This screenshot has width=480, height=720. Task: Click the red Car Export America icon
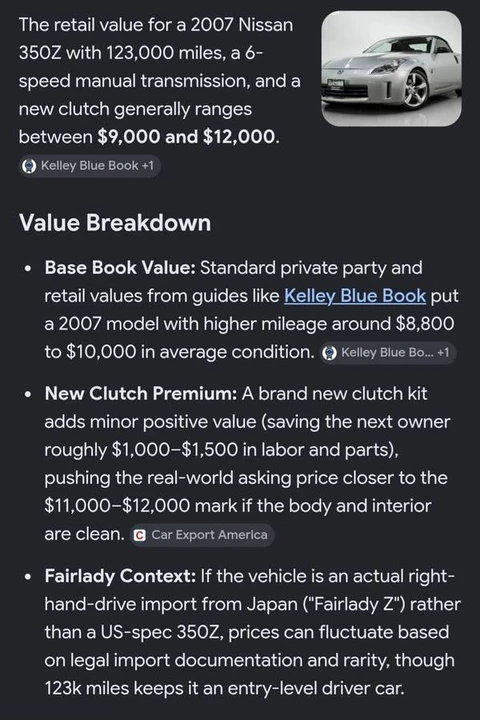[139, 535]
